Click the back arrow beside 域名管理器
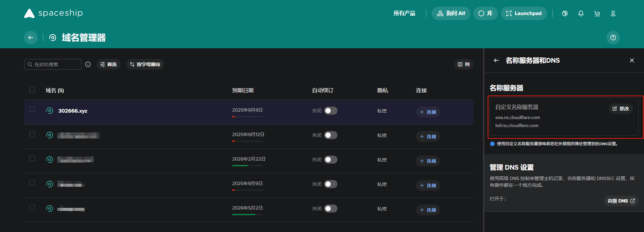 [x=31, y=38]
